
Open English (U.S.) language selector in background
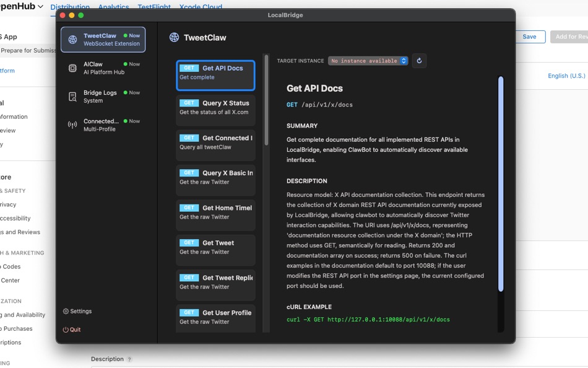pos(566,76)
